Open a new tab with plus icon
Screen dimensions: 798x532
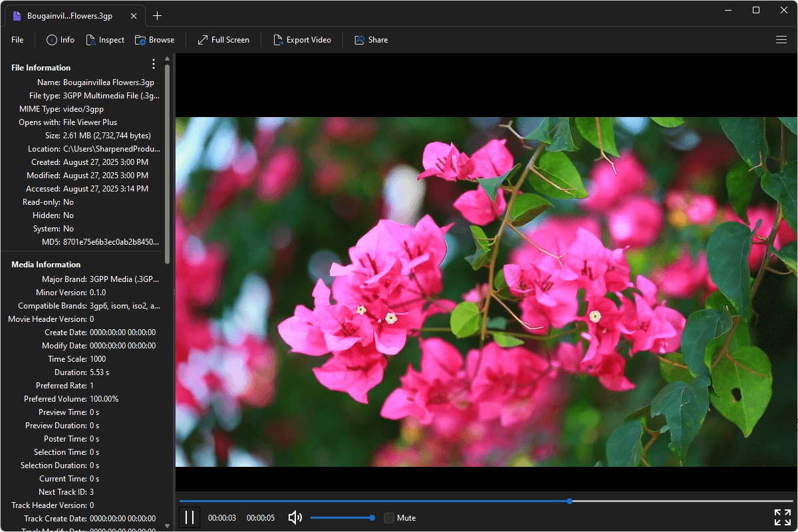point(157,15)
